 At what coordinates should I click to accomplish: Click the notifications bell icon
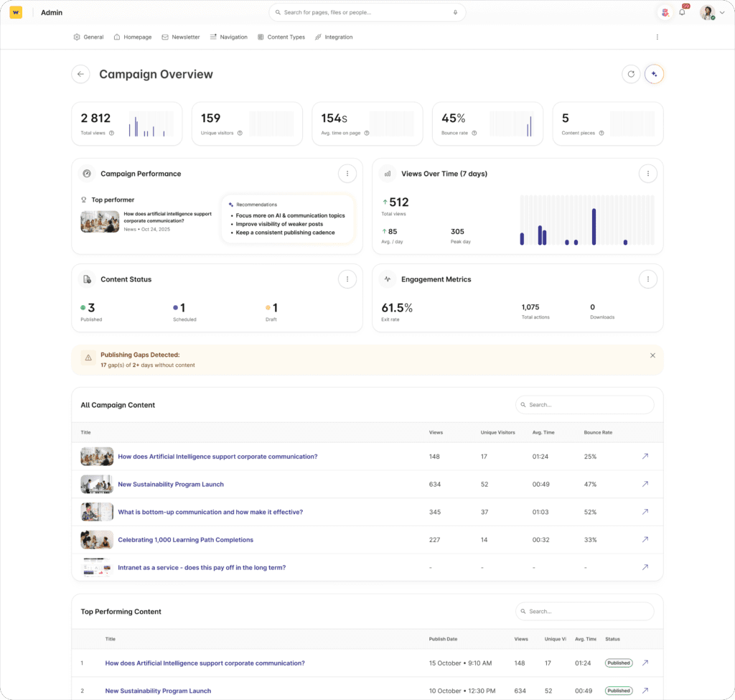(x=682, y=12)
